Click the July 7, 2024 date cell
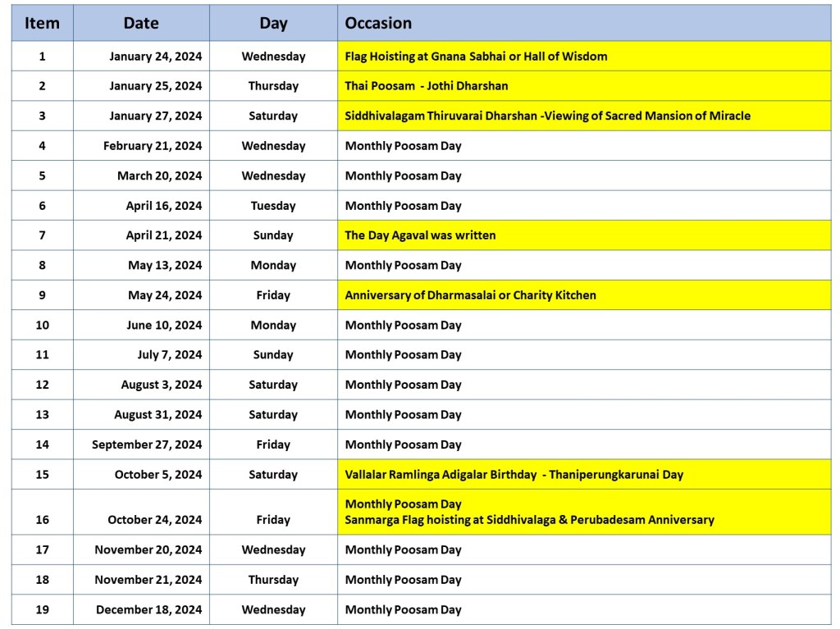Image resolution: width=840 pixels, height=629 pixels. (x=169, y=355)
